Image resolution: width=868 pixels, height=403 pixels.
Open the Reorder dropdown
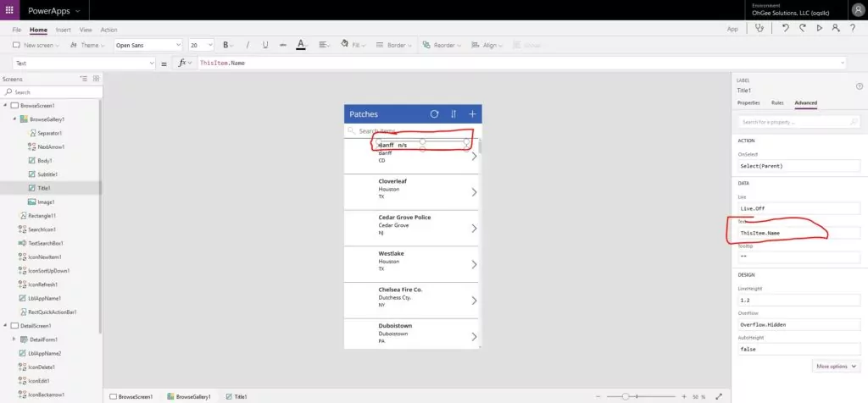point(442,46)
